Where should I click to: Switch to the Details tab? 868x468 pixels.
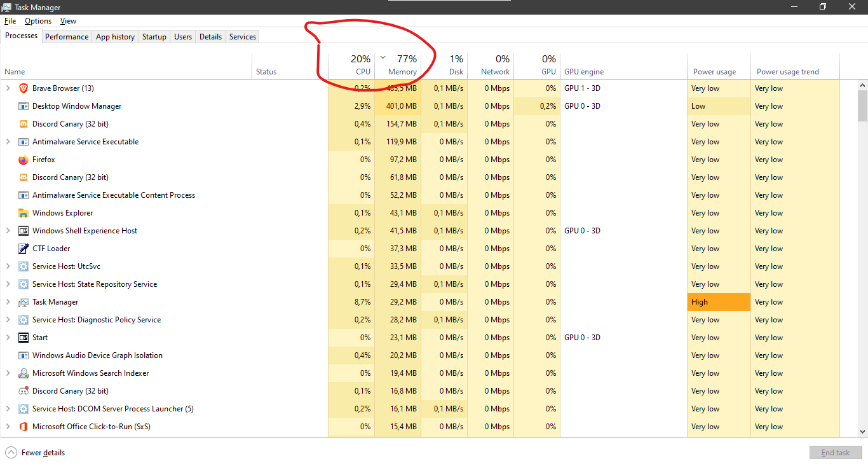210,37
